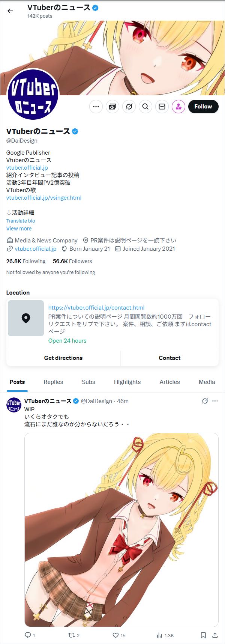Open the WIP artwork image
Screen dimensions: 225x644
[121, 529]
